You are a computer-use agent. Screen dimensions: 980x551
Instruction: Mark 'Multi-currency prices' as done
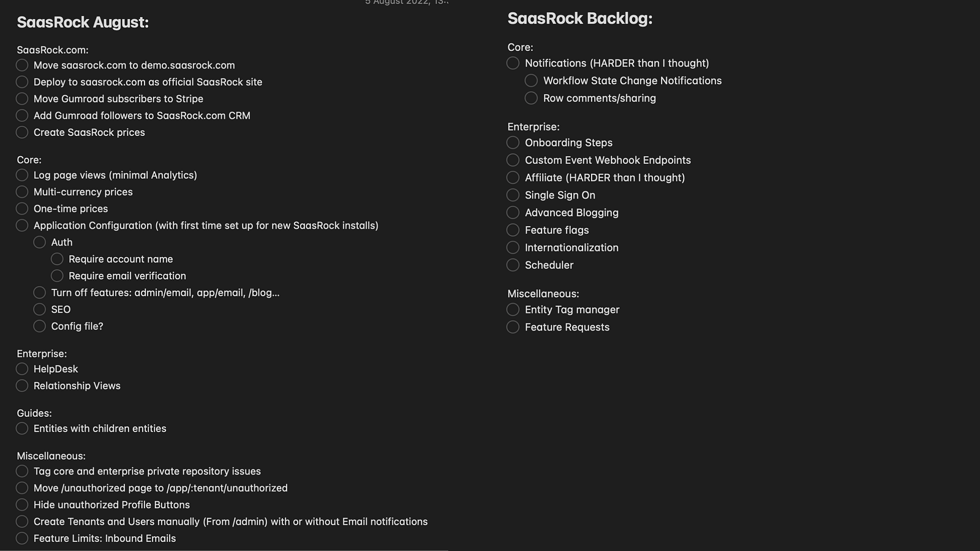[22, 192]
